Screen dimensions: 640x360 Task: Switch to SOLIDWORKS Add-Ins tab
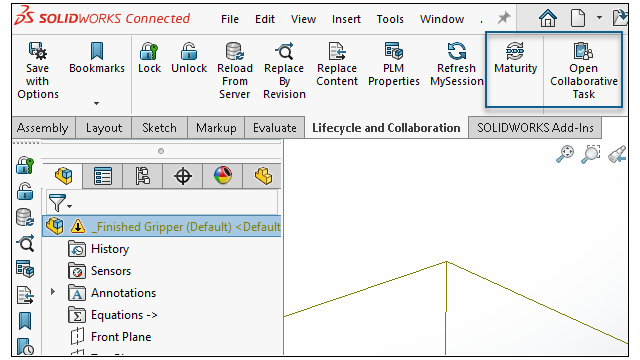tap(535, 128)
